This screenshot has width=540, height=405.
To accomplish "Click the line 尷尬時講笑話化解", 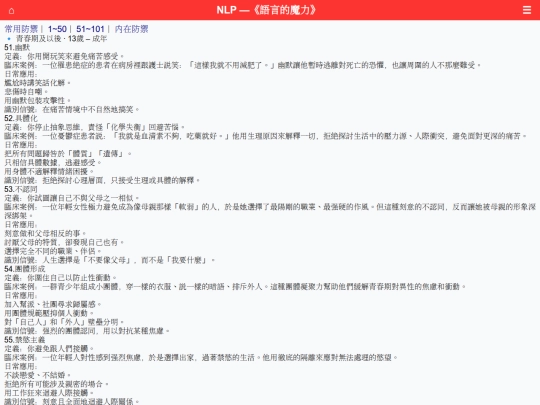I will [x=37, y=83].
